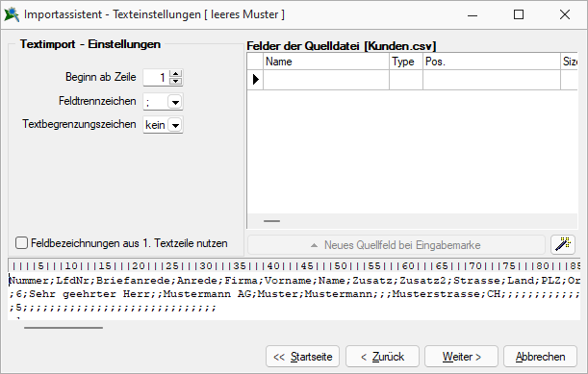Screen dimensions: 588x374
Task: Click the preview line with Sehr geehrter Herr
Action: (294, 294)
